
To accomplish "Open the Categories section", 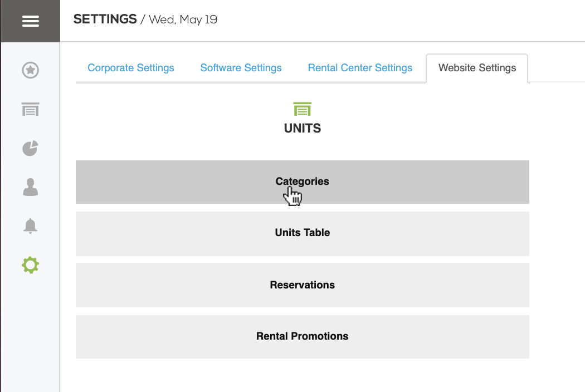I will (x=302, y=182).
